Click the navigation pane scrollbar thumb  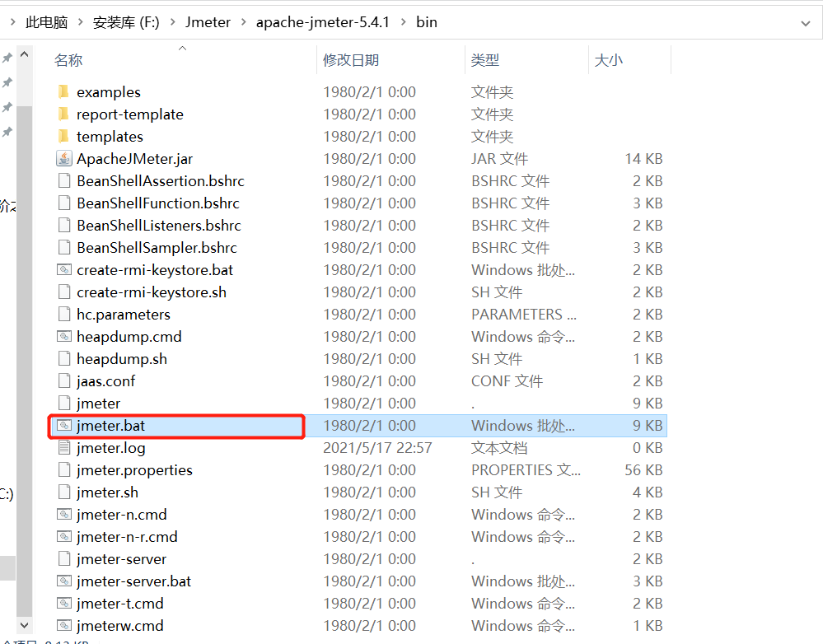pos(24,361)
